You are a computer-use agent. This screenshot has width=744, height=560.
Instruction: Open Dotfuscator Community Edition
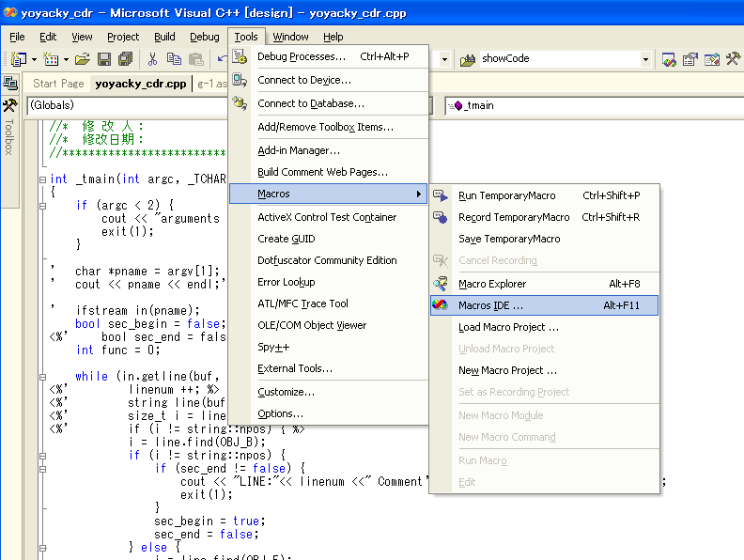point(329,260)
